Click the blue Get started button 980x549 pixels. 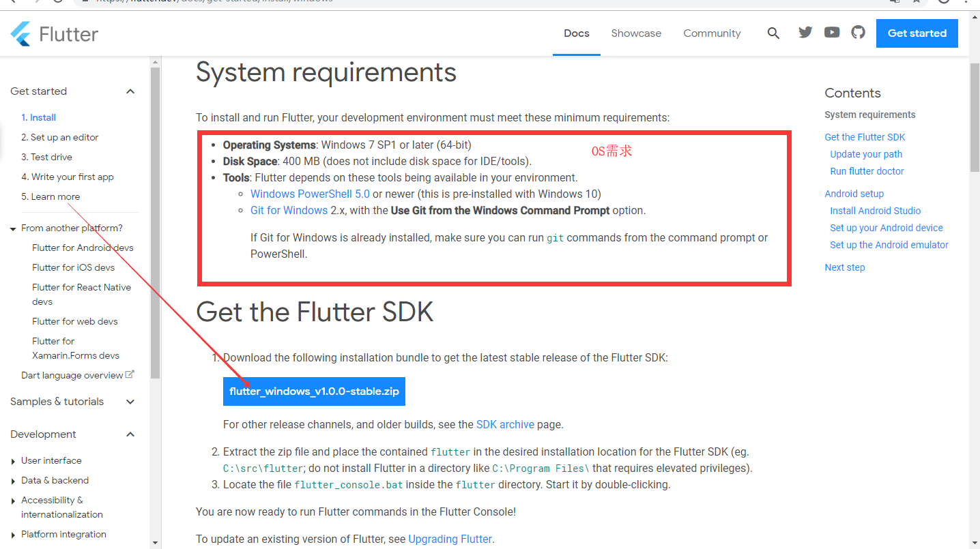[917, 33]
